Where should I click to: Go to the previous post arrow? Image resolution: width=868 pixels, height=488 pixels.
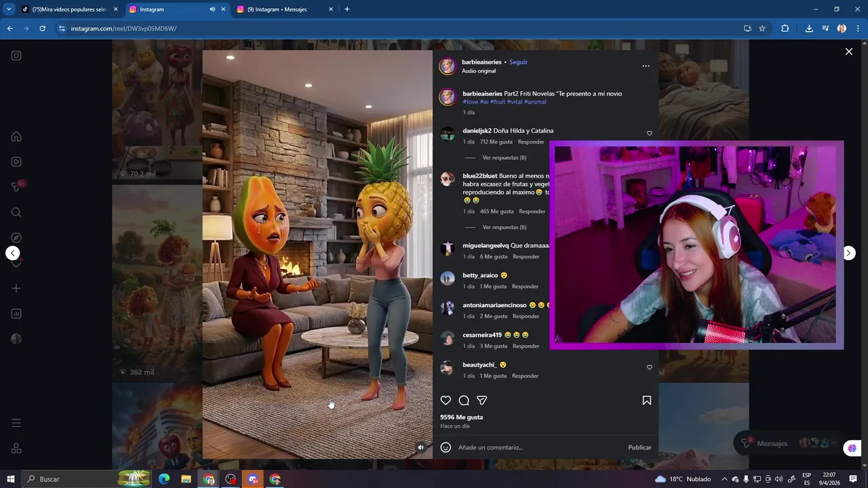[13, 253]
